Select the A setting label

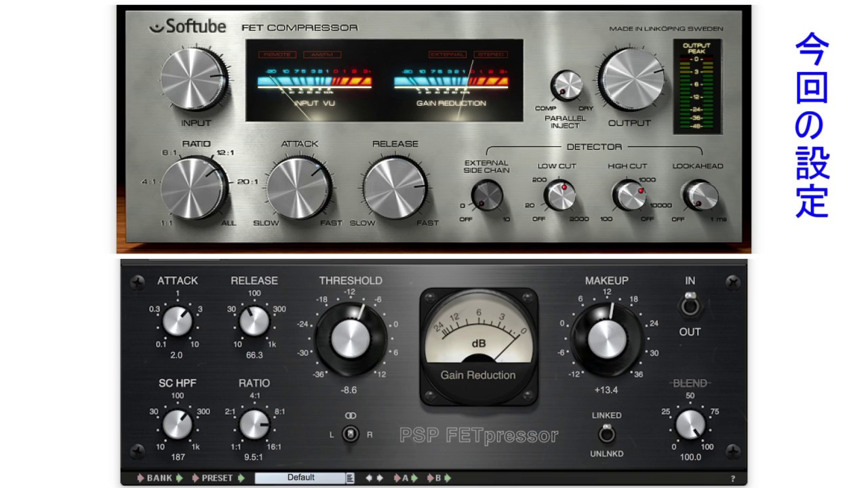tap(406, 478)
